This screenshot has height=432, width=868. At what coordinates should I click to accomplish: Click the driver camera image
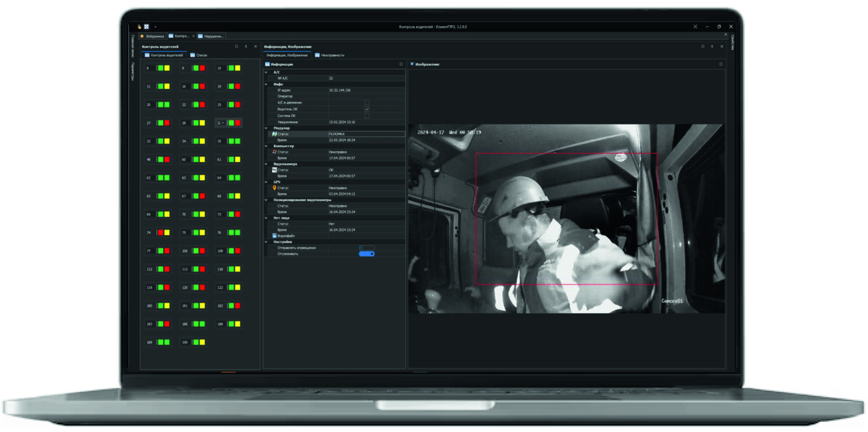(x=566, y=219)
